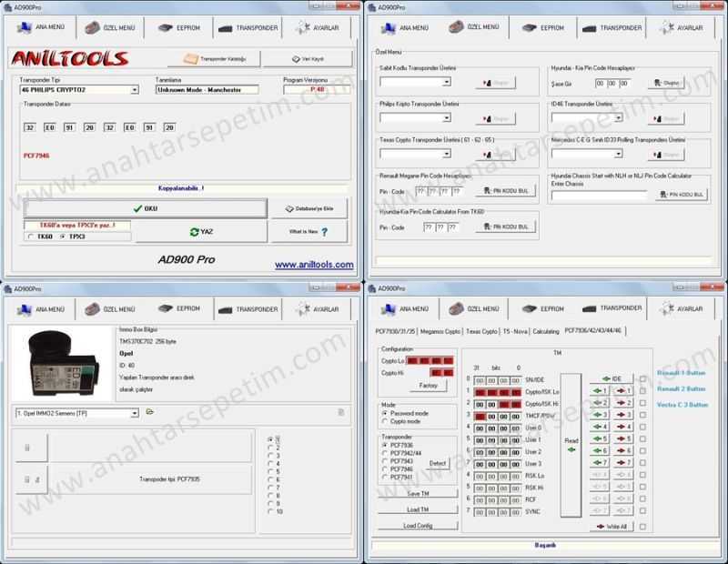Click Oluştur for Hyundai-Kia Pin Code Hesaplayıcı
This screenshot has width=728, height=564.
666,83
